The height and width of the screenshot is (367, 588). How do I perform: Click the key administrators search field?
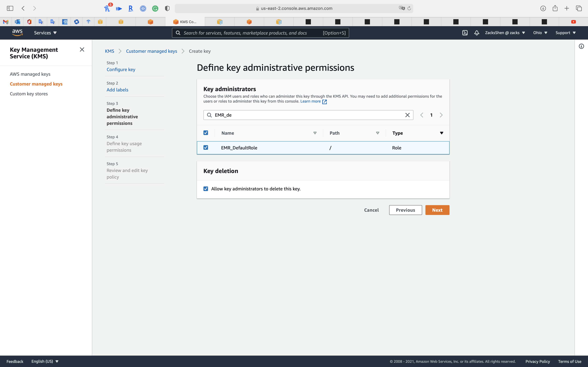[x=306, y=115]
